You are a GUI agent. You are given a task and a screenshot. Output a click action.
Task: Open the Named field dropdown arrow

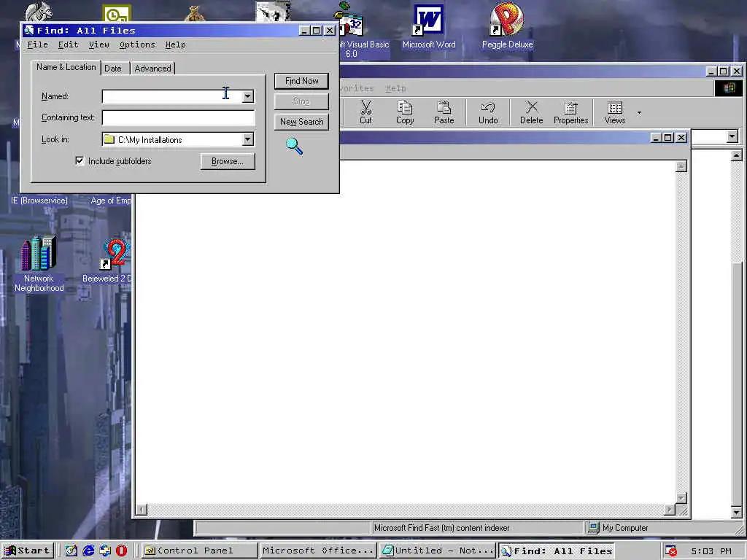[x=248, y=96]
